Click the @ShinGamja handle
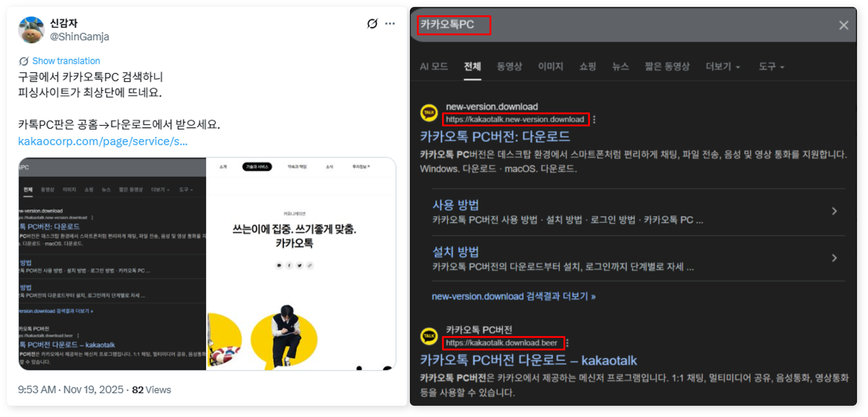The width and height of the screenshot is (868, 417). (x=80, y=36)
